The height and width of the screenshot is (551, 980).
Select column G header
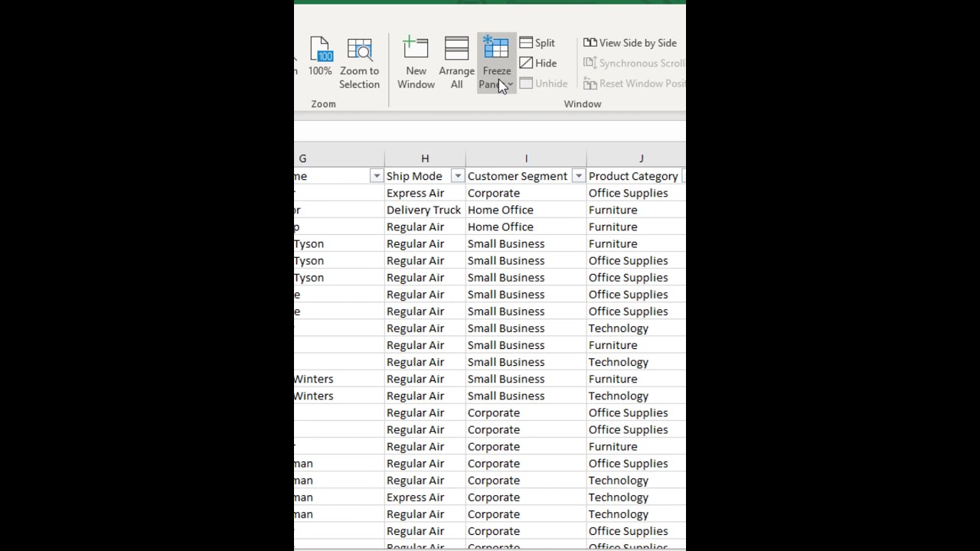coord(339,158)
